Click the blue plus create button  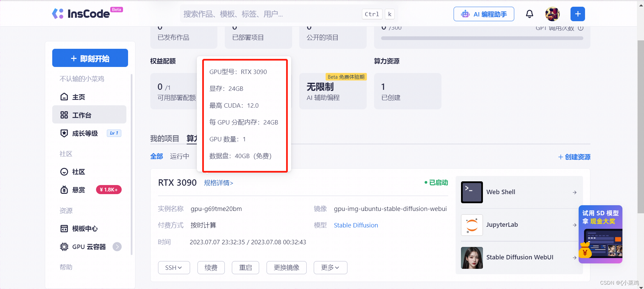click(578, 14)
